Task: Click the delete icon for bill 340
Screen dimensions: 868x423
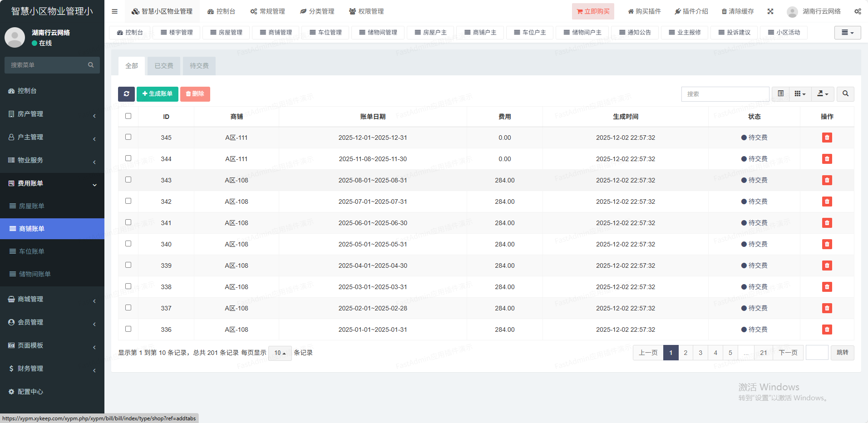Action: 827,244
